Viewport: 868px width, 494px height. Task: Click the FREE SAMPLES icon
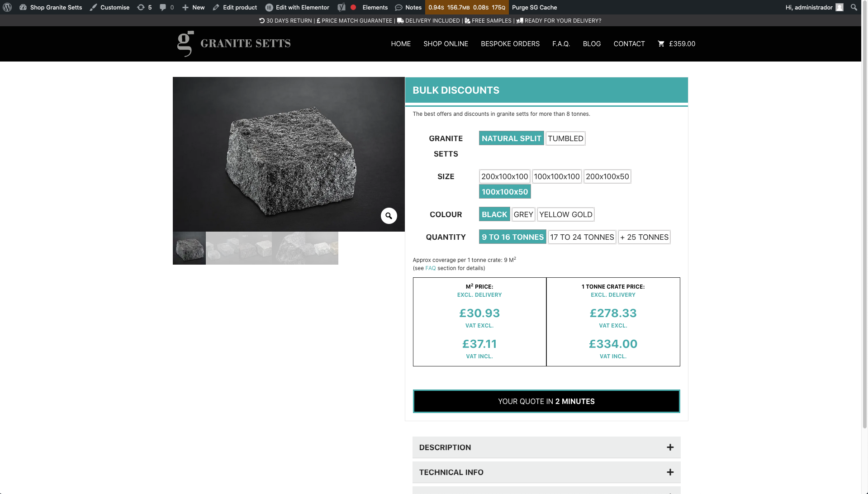467,21
